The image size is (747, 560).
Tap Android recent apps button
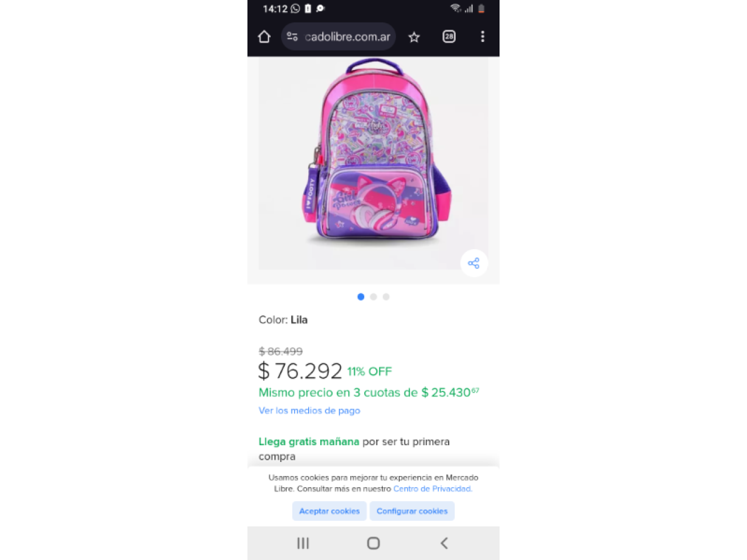pyautogui.click(x=303, y=543)
